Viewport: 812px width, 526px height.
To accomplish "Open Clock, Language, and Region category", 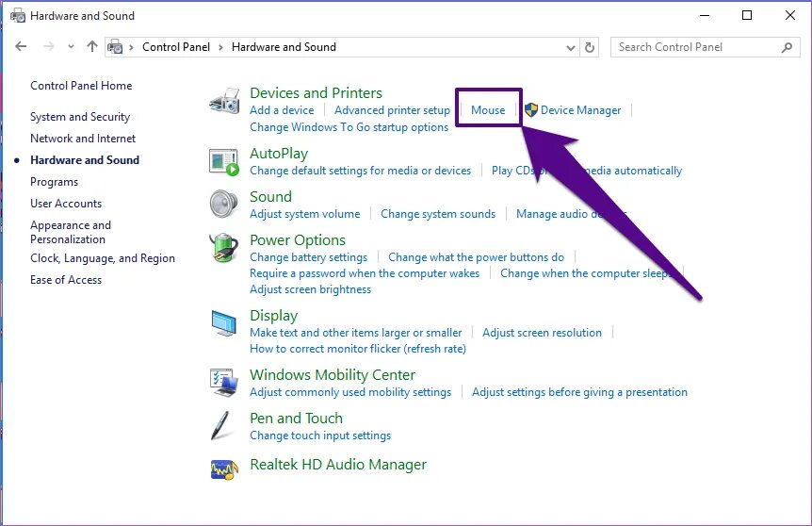I will click(x=103, y=258).
